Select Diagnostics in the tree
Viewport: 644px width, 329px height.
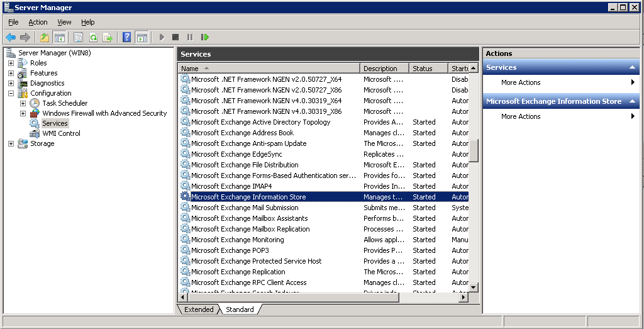click(x=47, y=83)
